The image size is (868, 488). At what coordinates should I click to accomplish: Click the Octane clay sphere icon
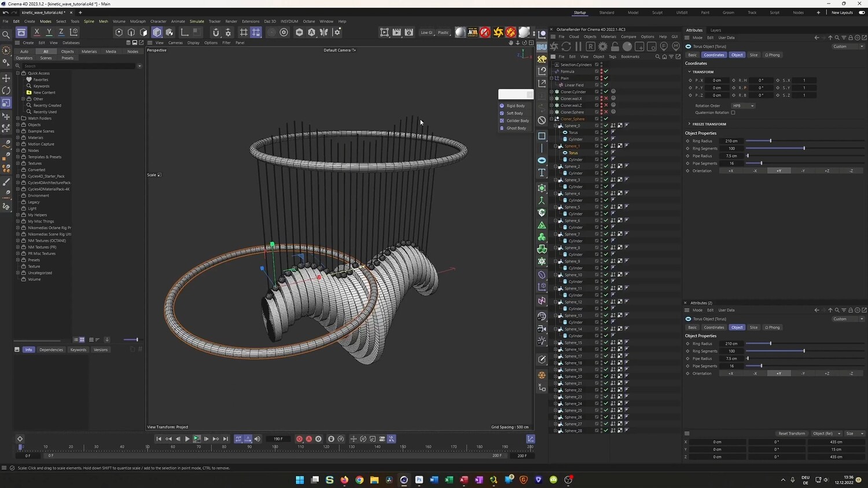pos(627,46)
